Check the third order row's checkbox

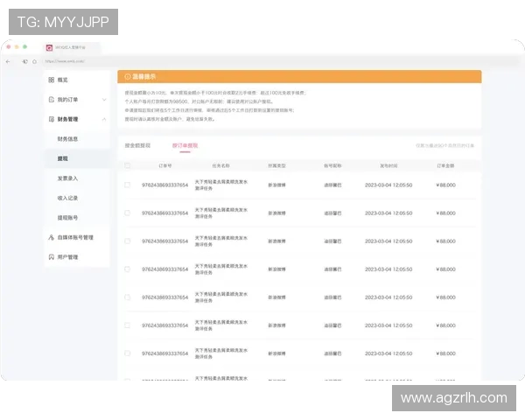tap(127, 241)
